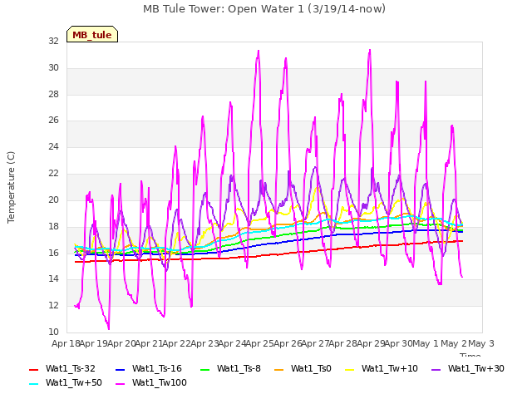532x399 pixels.
Task: Click the Apr 28 x-axis tick label
Action: 342,343
